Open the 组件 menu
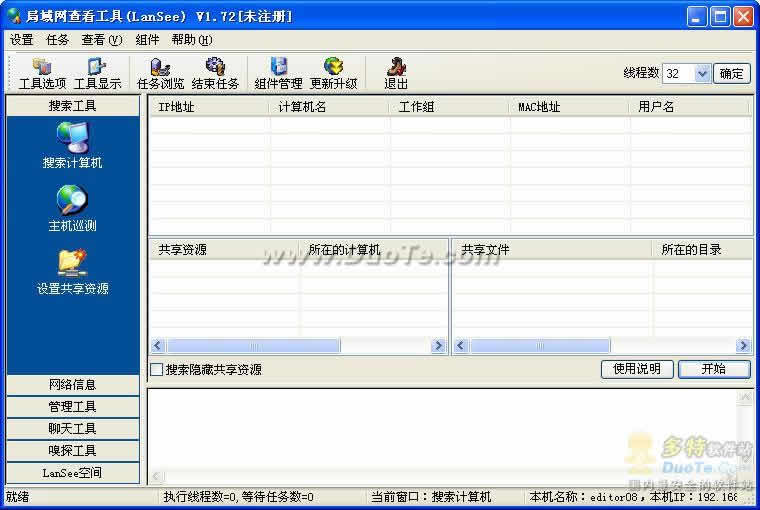760x510 pixels. [147, 40]
